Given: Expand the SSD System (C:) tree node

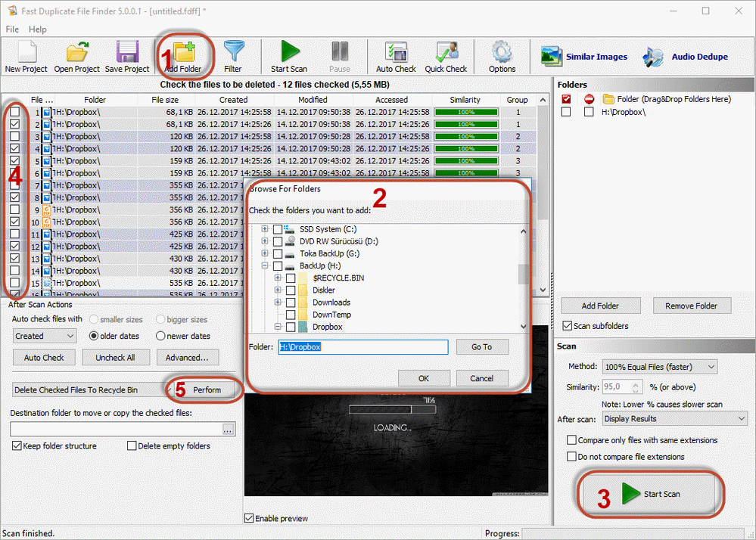Looking at the screenshot, I should coord(265,229).
